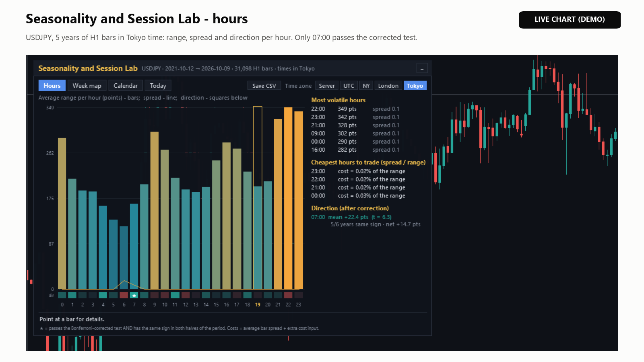Image resolution: width=644 pixels, height=362 pixels.
Task: Select the NY time zone option
Action: click(366, 86)
